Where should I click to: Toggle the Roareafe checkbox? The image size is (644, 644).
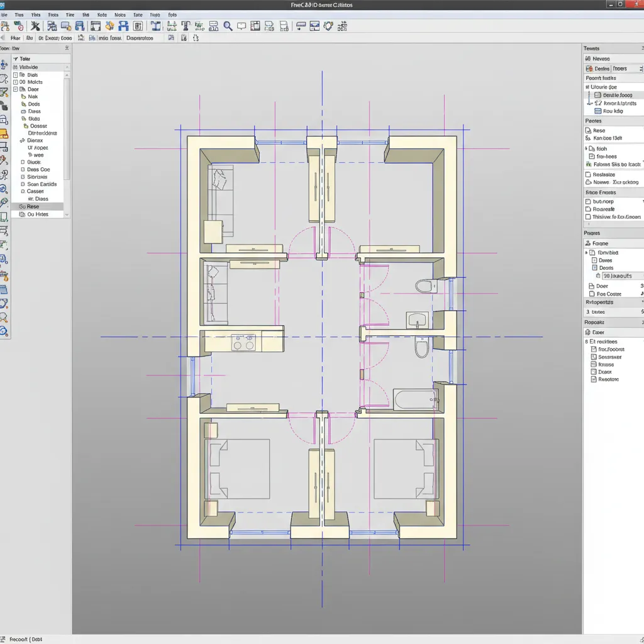tap(588, 209)
